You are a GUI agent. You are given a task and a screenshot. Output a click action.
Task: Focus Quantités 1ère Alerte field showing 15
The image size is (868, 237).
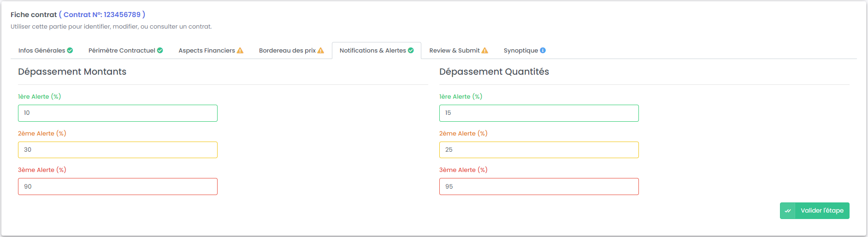coord(539,113)
